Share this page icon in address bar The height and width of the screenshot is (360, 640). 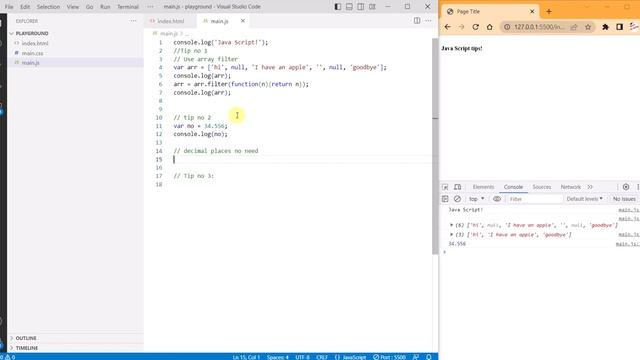point(574,27)
